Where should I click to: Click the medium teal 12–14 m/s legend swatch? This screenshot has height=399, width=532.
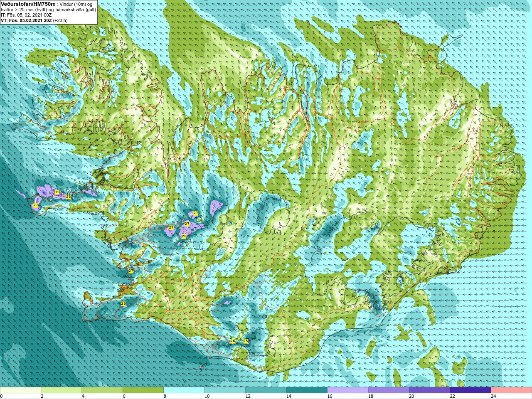coord(266,390)
